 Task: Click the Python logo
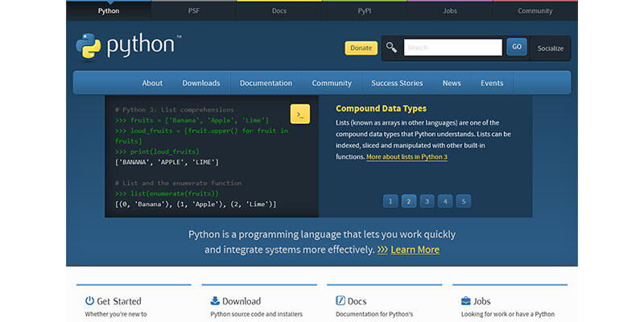(129, 46)
